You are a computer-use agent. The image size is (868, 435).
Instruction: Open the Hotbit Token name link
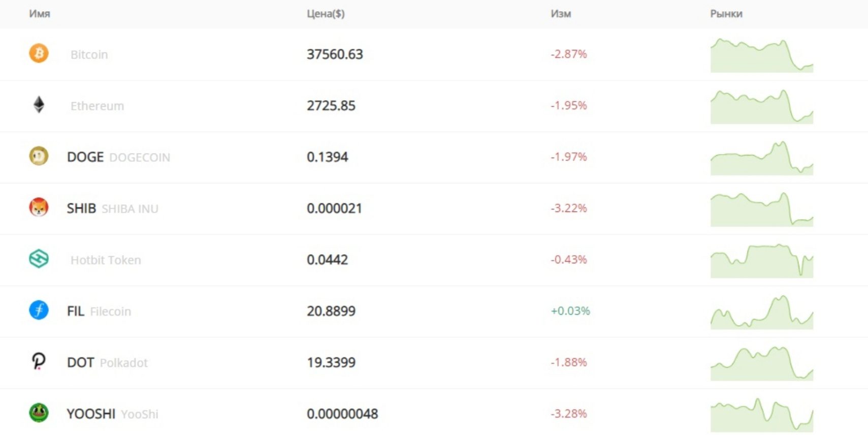tap(106, 260)
